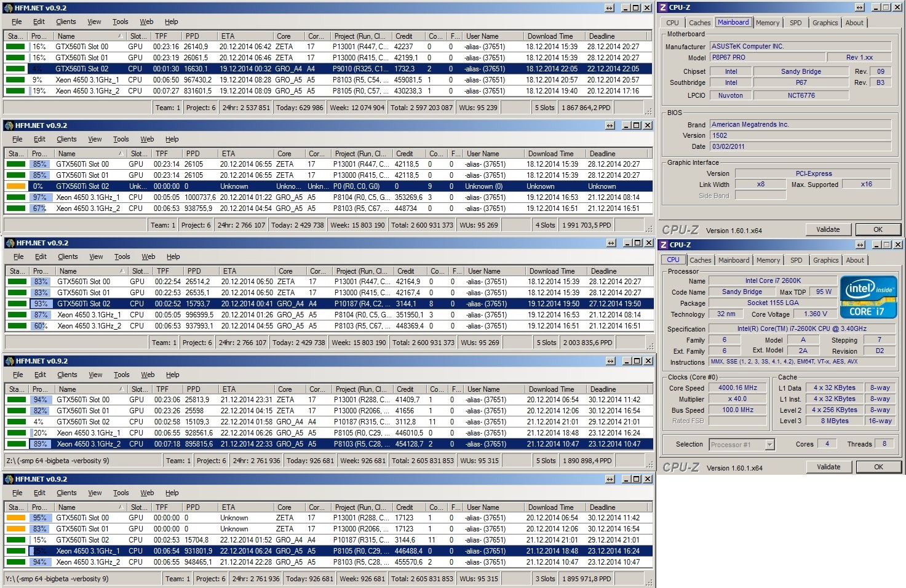The image size is (906, 588).
Task: Click the 'NCT6776' LPCIO field in CPU-Z
Action: [x=801, y=95]
